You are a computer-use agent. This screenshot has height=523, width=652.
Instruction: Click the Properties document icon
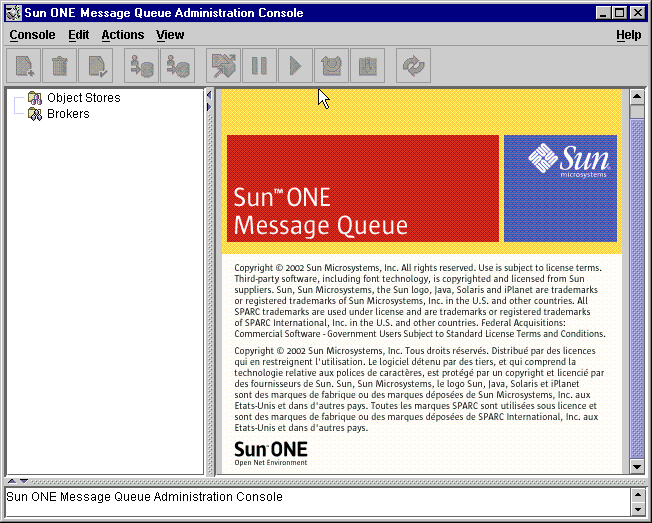pos(96,66)
